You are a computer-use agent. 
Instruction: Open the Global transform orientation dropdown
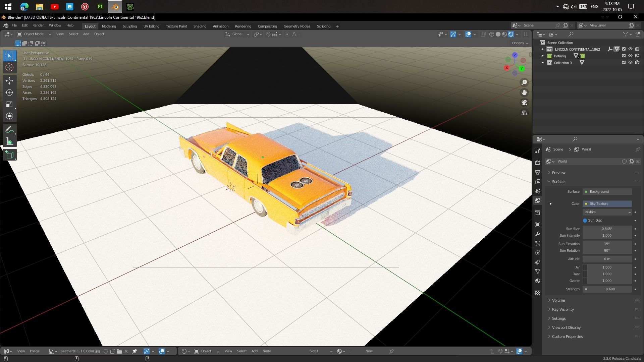coord(237,34)
